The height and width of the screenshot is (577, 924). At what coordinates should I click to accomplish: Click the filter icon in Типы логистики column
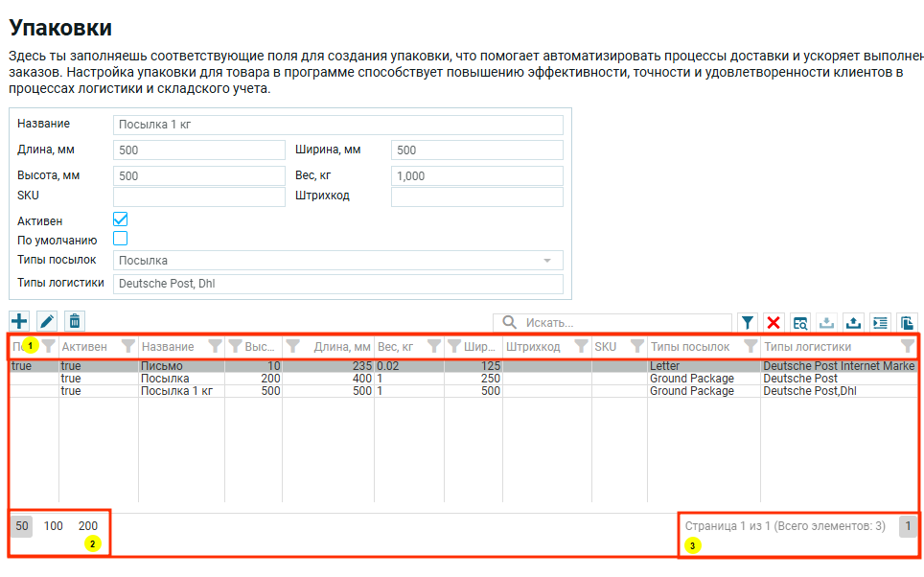(907, 347)
